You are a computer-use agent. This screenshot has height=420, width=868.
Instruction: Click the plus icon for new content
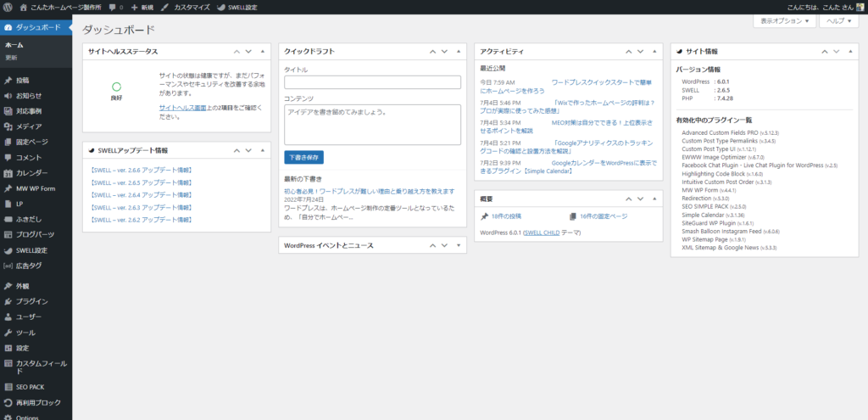135,8
